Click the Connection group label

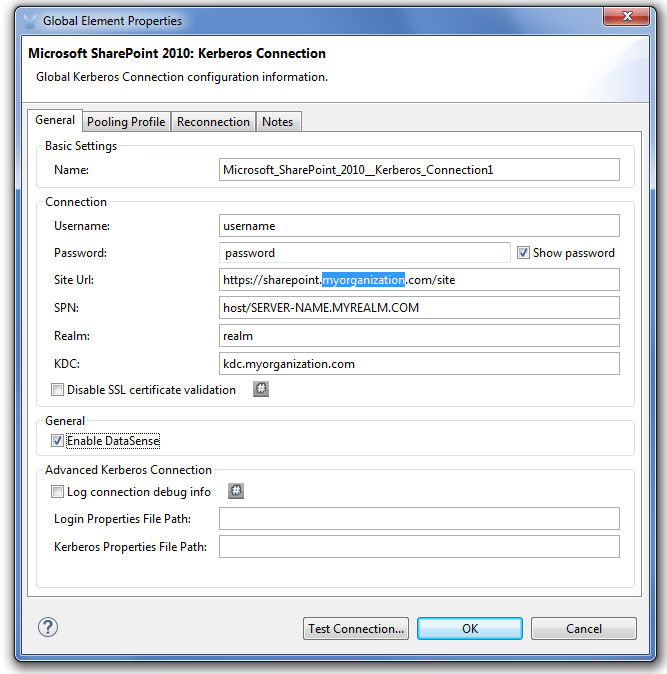76,202
